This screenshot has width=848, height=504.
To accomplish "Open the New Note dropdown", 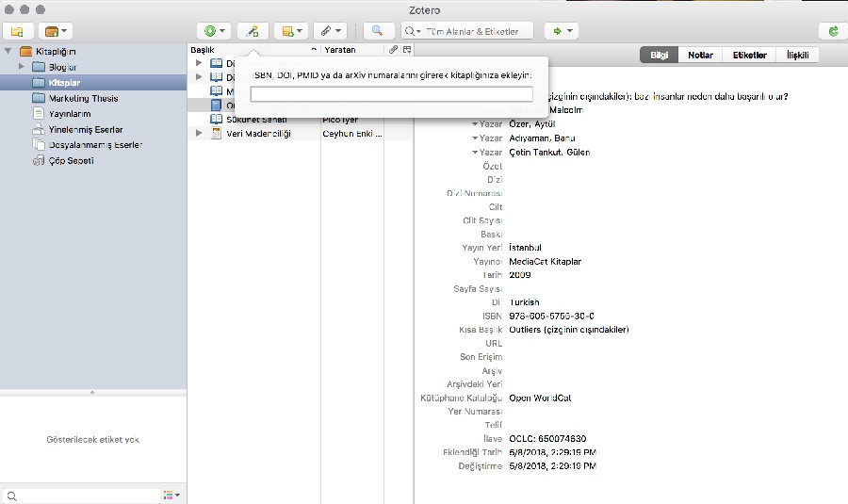I will click(x=291, y=31).
